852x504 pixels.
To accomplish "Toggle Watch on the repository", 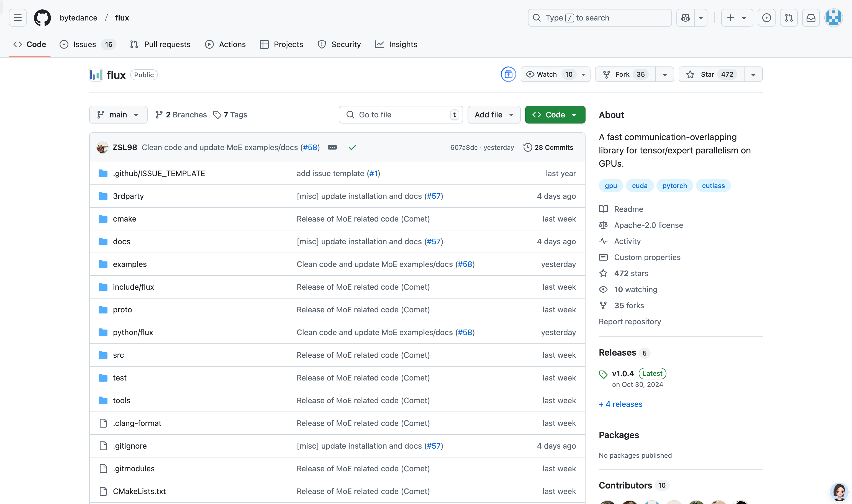I will pyautogui.click(x=549, y=74).
